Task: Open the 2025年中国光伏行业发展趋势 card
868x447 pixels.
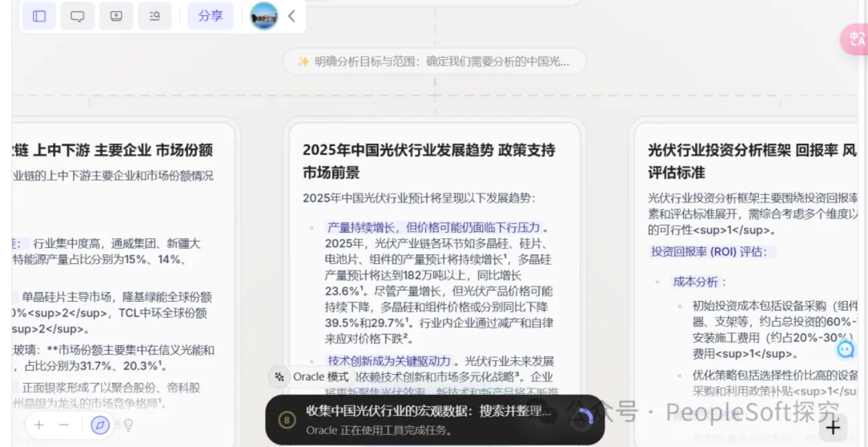Action: coord(429,161)
